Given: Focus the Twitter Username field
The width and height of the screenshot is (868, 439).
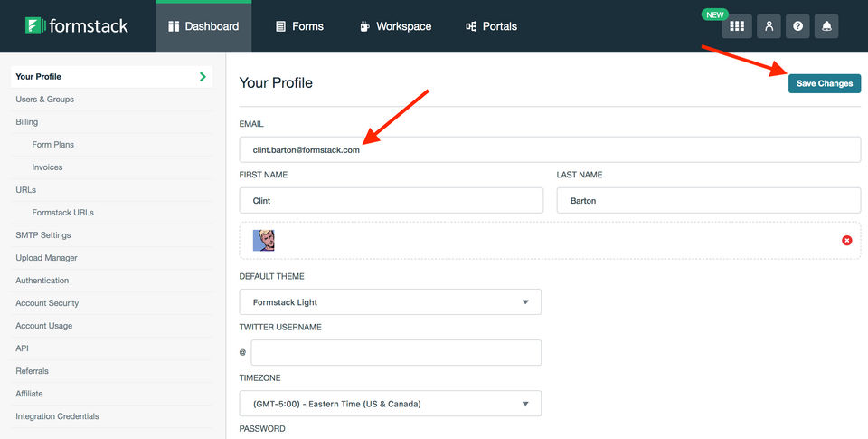Looking at the screenshot, I should (396, 352).
